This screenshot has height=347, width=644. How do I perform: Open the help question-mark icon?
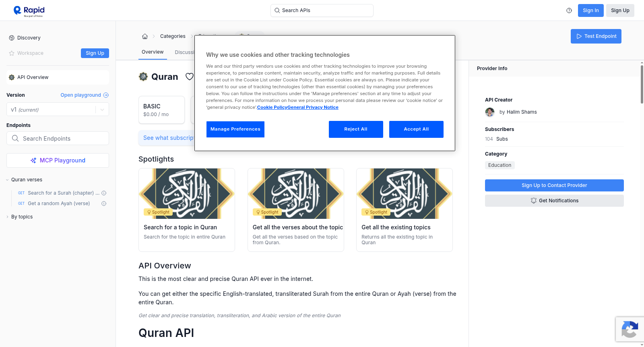(x=569, y=10)
